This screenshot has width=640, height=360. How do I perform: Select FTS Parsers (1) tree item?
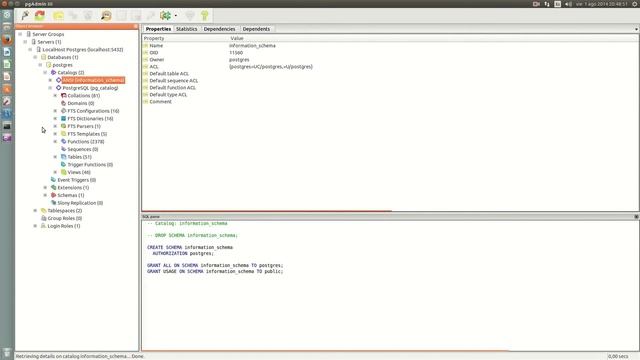[84, 126]
